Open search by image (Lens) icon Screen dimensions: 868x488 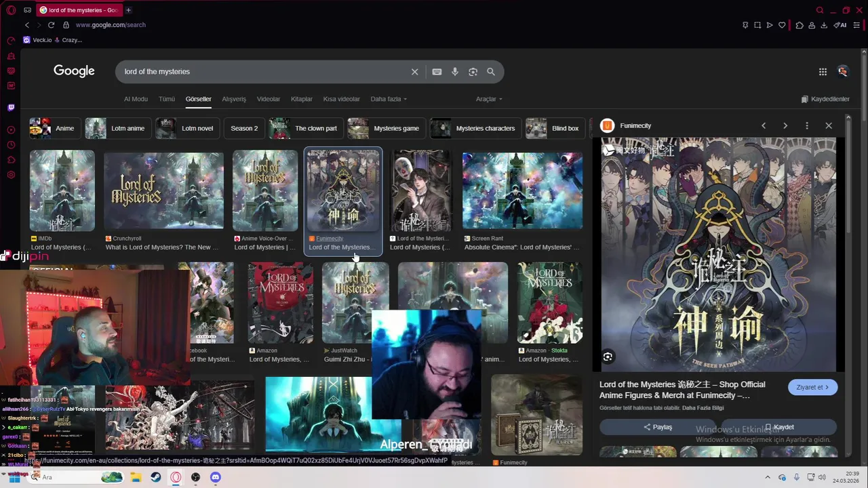coord(473,72)
